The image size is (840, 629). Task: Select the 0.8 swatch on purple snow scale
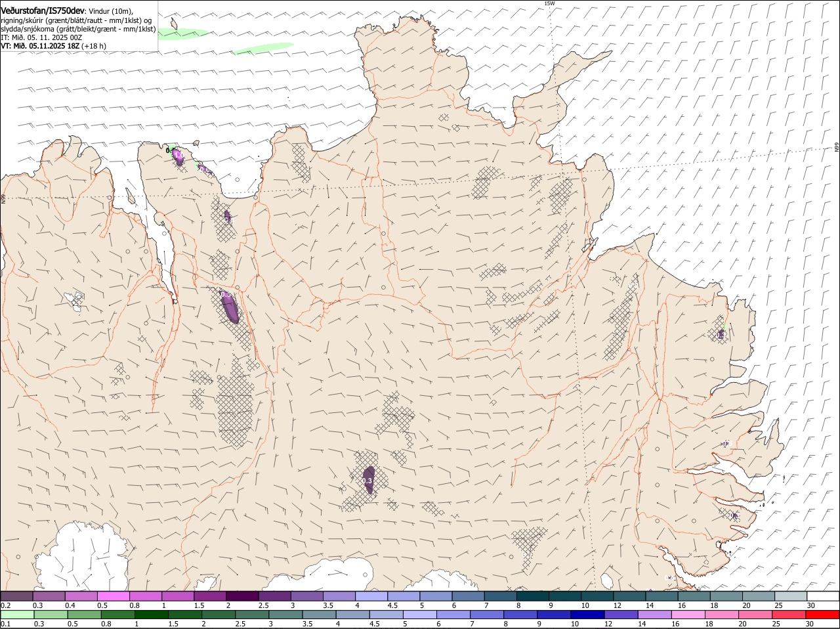tap(146, 596)
